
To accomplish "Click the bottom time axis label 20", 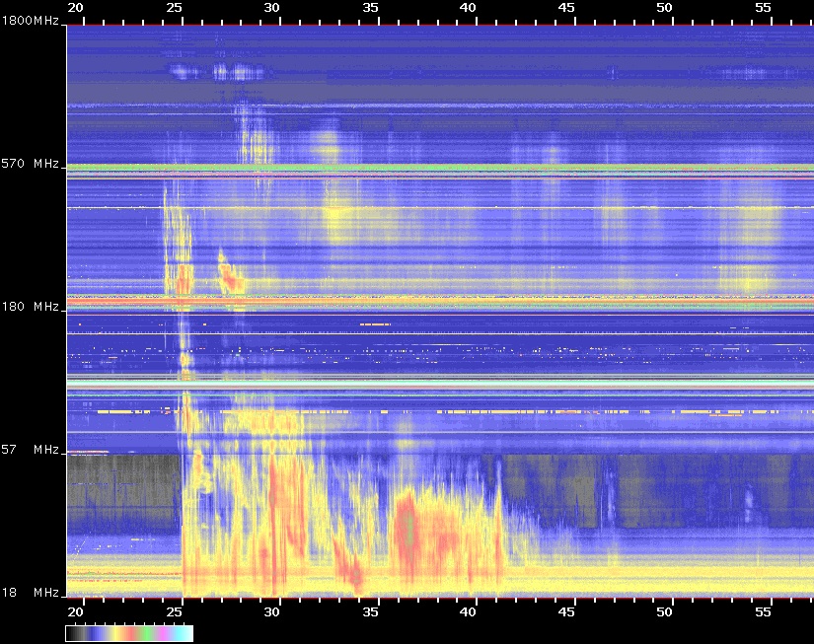I will (x=76, y=611).
